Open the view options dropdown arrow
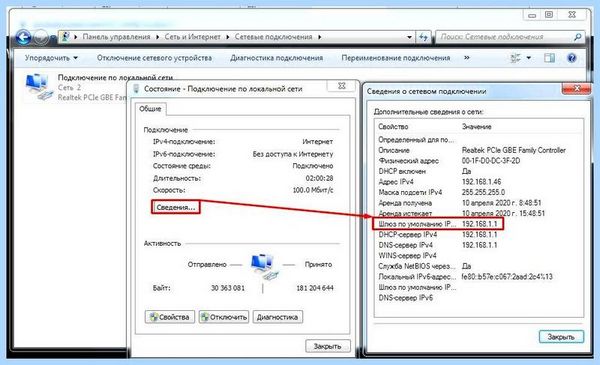 [x=529, y=58]
